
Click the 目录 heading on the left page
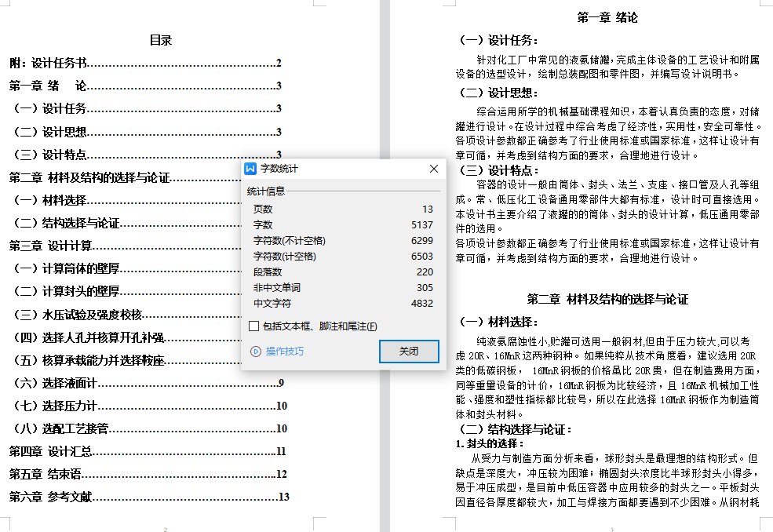pos(161,40)
